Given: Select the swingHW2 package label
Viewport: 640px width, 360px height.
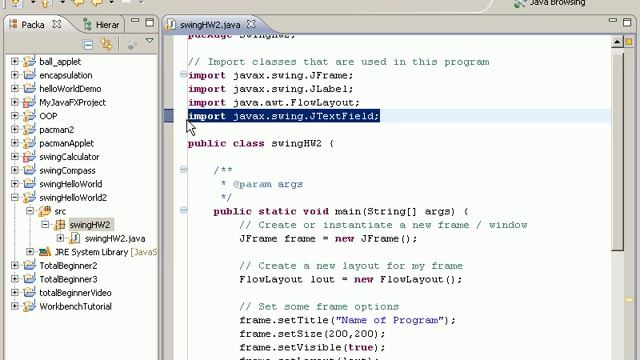Looking at the screenshot, I should [90, 225].
